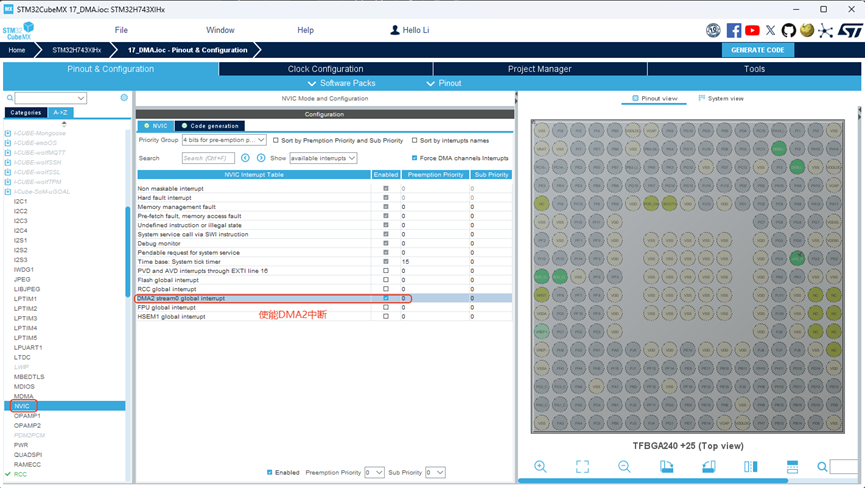Viewport: 865px width, 488px height.
Task: Select the A->Z sorting tab
Action: click(x=60, y=112)
